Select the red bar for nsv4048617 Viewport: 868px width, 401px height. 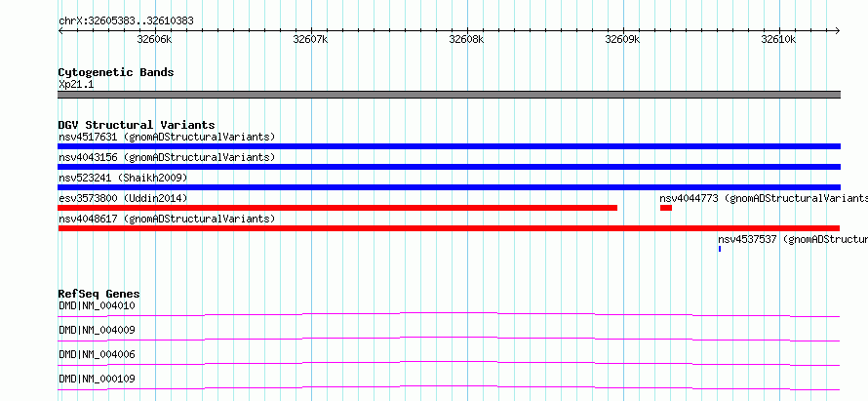pos(449,228)
